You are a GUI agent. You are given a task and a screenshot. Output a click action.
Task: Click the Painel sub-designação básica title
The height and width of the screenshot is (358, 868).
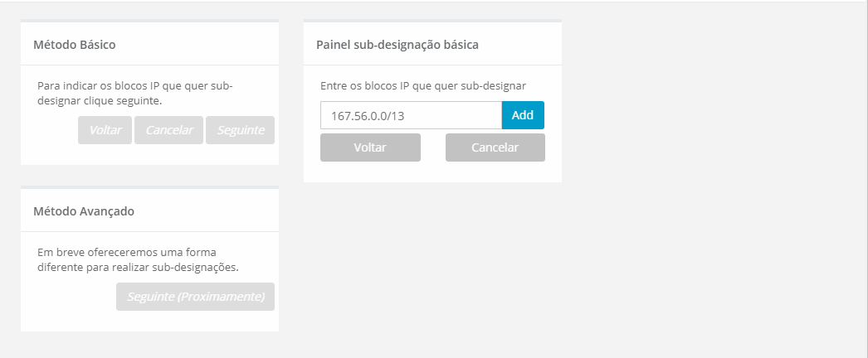[x=397, y=45]
